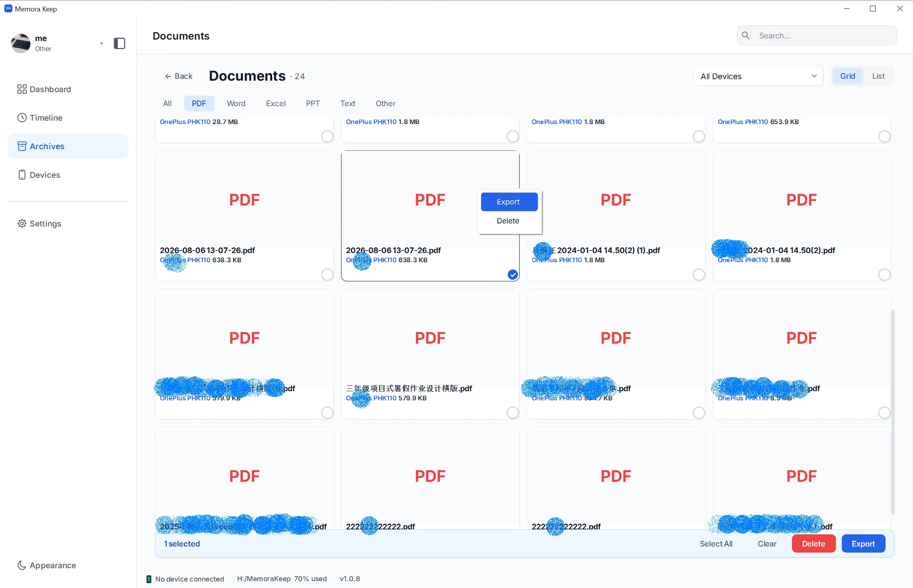Click the Memora Keep app logo
This screenshot has width=913, height=588.
8,8
